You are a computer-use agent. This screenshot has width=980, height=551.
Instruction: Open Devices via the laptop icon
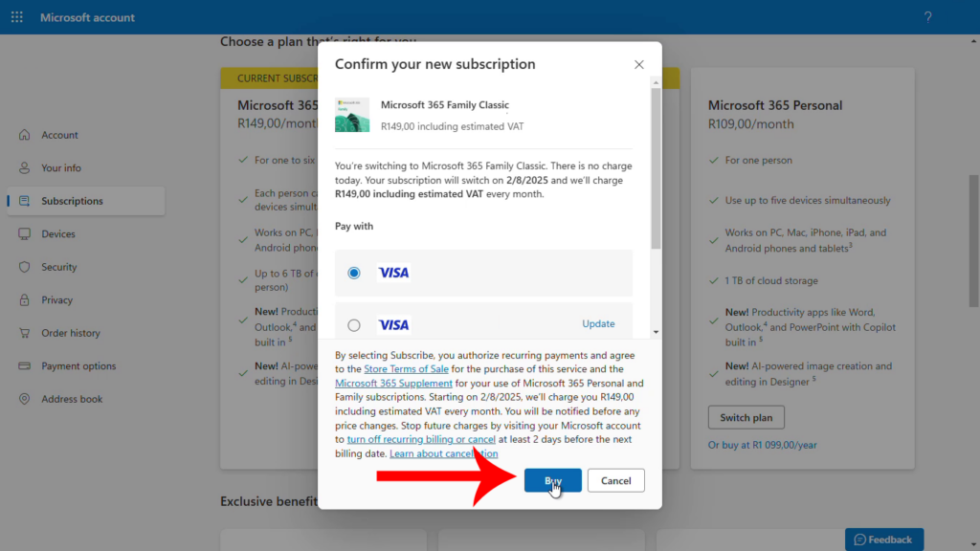pos(23,233)
